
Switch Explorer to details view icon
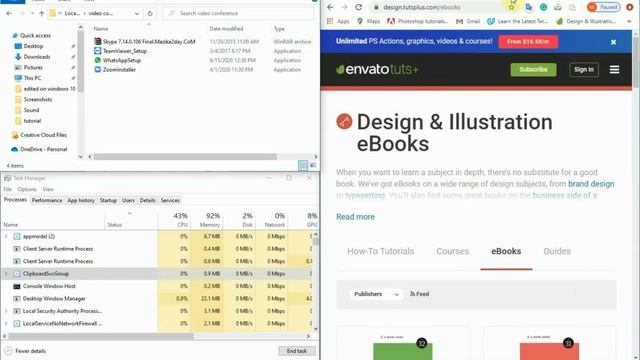click(303, 165)
